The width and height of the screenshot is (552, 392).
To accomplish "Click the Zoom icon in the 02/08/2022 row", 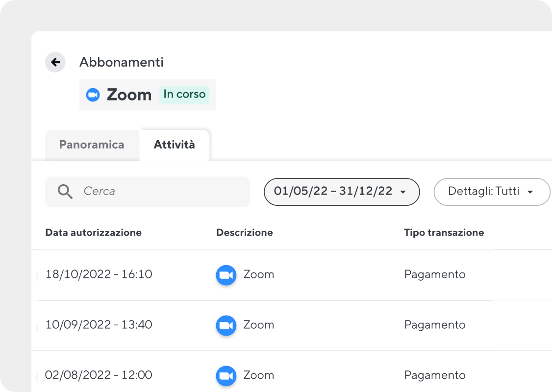I will coord(226,376).
